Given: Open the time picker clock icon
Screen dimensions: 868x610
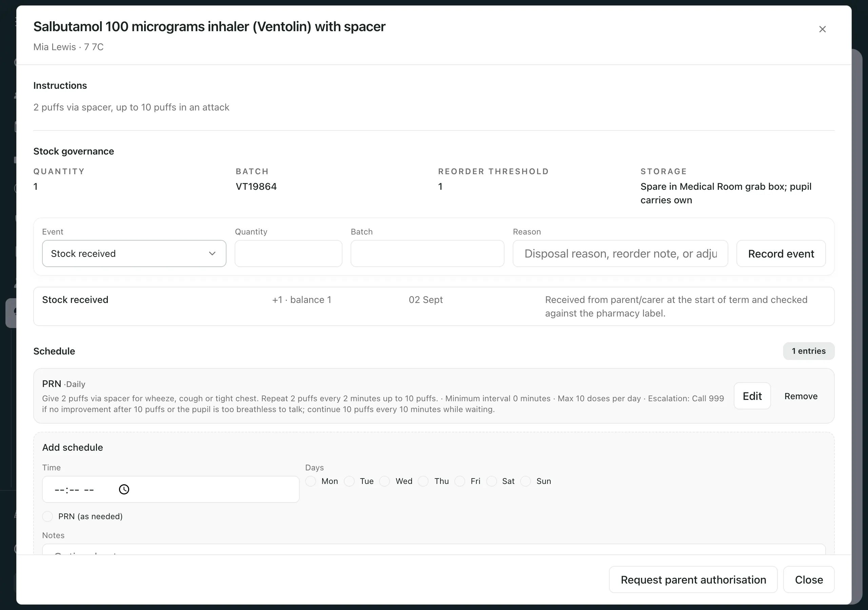Looking at the screenshot, I should tap(124, 489).
